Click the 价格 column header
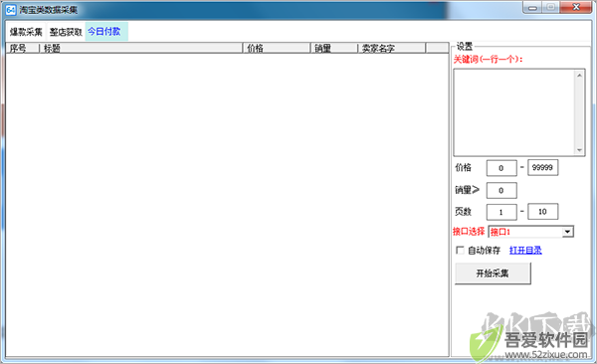 point(277,48)
